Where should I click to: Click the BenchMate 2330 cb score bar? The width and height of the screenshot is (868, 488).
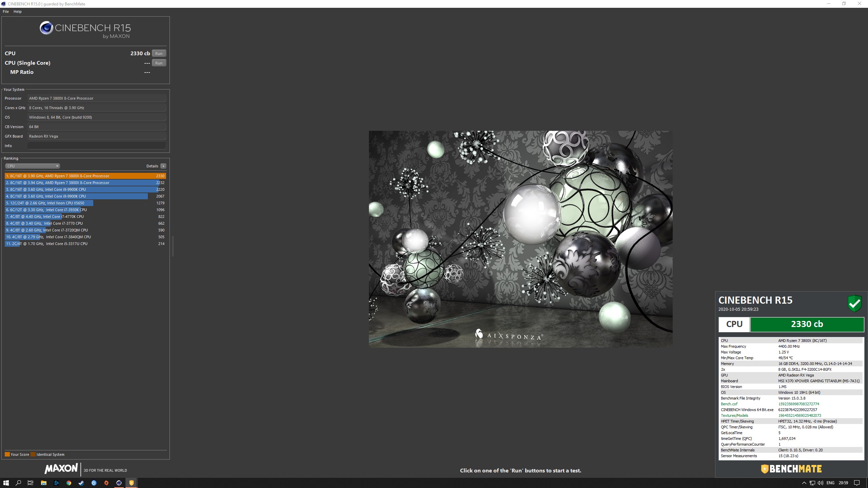(807, 324)
